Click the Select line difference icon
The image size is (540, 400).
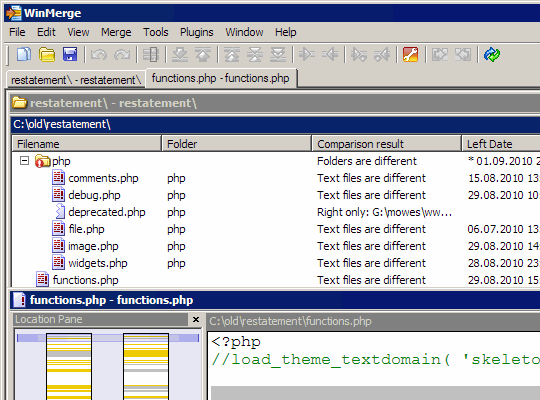[x=151, y=54]
